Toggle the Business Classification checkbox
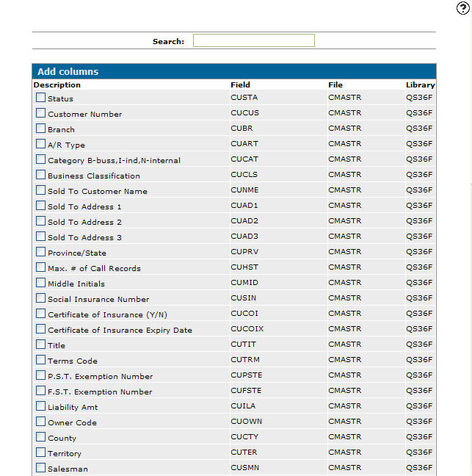472x476 pixels. [40, 175]
